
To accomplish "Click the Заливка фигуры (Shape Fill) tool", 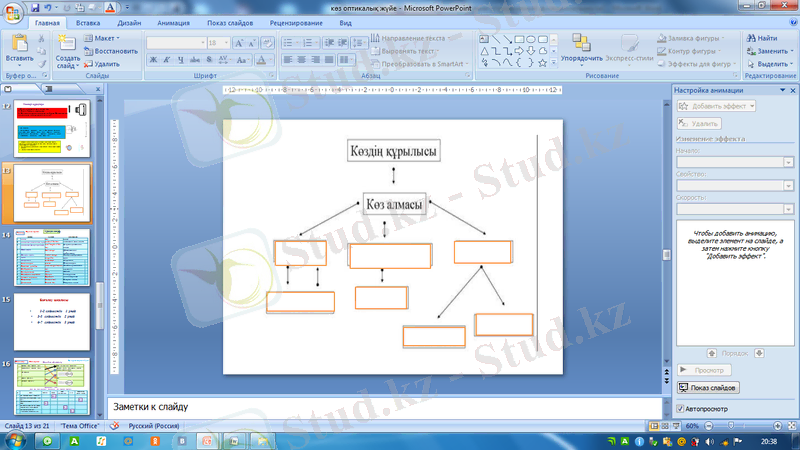I will coord(691,38).
